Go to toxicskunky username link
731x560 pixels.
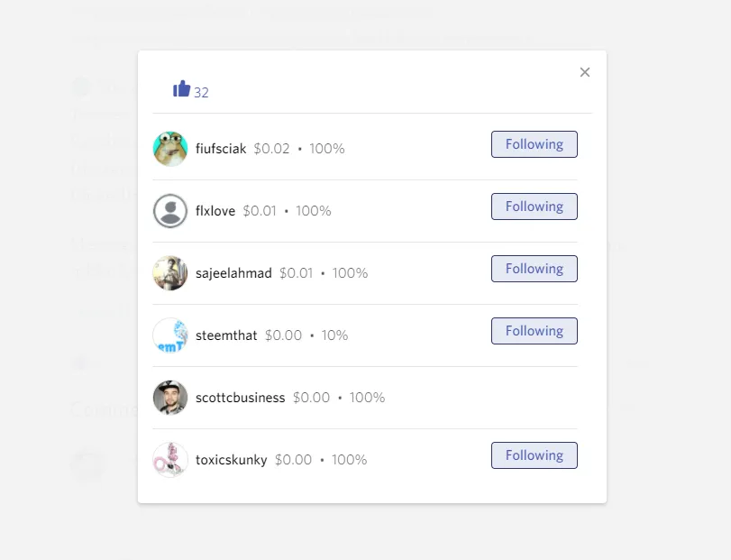232,460
